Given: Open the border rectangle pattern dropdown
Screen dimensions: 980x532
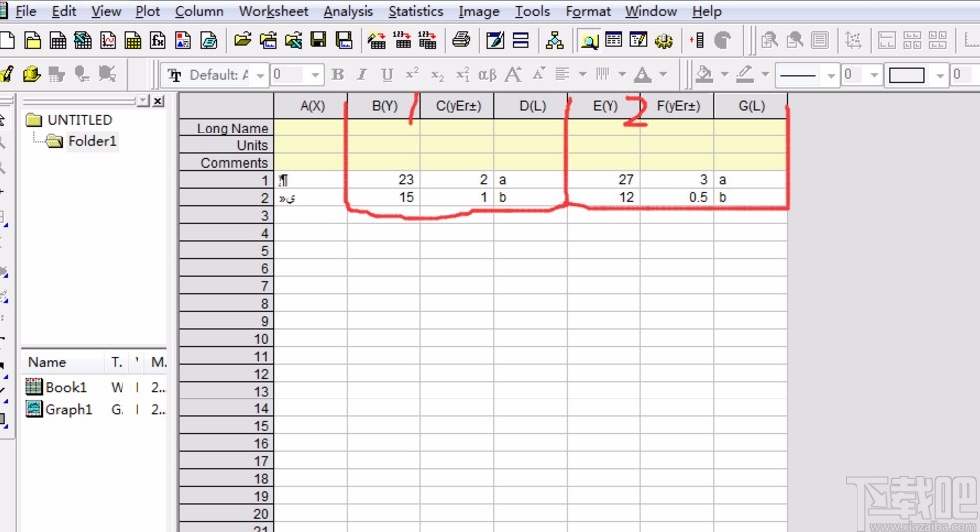Looking at the screenshot, I should coord(940,75).
